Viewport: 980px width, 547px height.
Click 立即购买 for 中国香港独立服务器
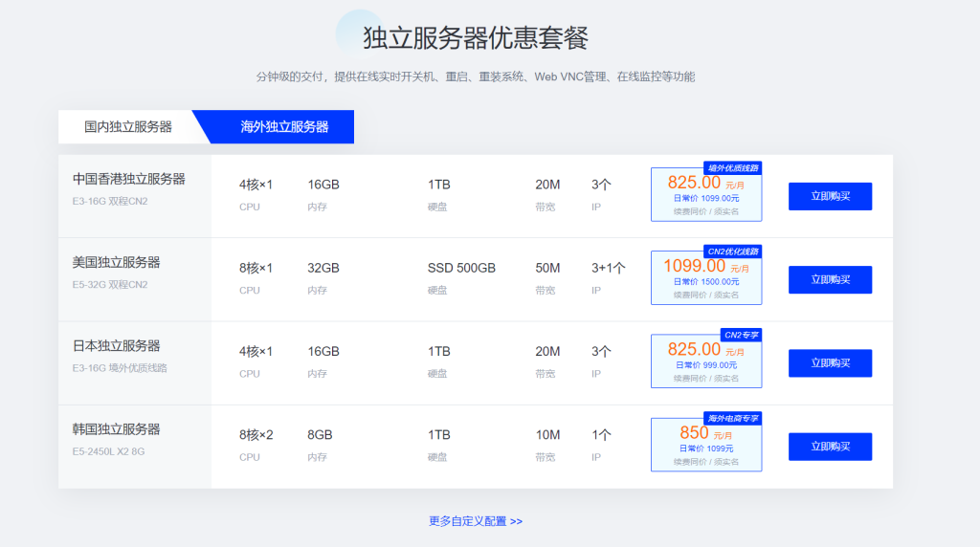coord(830,196)
